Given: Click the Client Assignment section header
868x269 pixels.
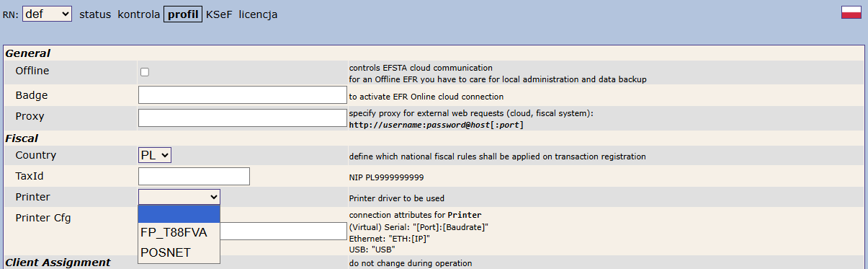Looking at the screenshot, I should pos(58,263).
